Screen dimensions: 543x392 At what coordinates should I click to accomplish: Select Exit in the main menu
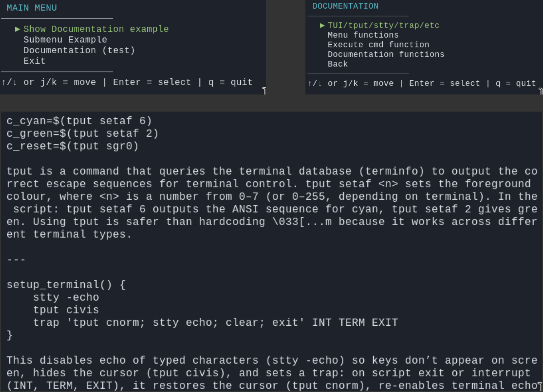35,61
